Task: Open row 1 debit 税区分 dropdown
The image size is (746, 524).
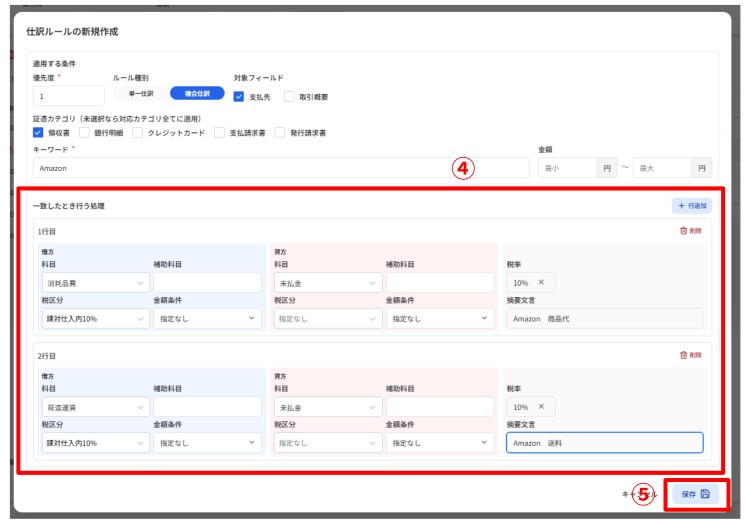Action: [96, 318]
